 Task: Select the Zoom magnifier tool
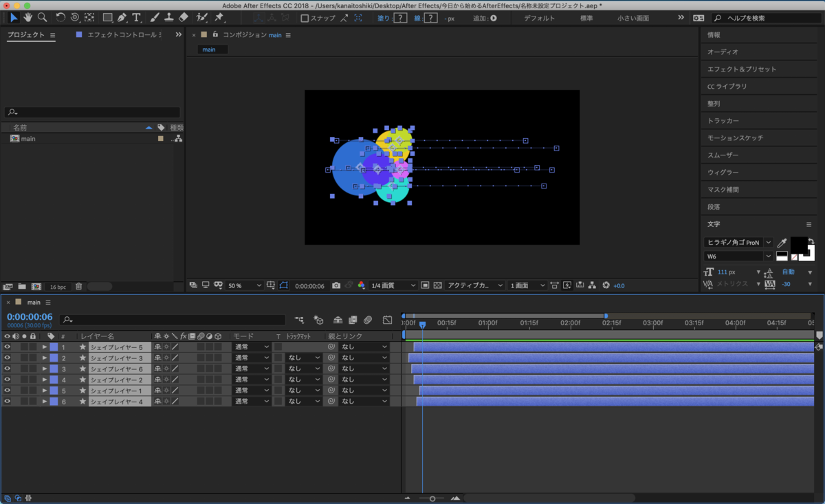tap(43, 17)
